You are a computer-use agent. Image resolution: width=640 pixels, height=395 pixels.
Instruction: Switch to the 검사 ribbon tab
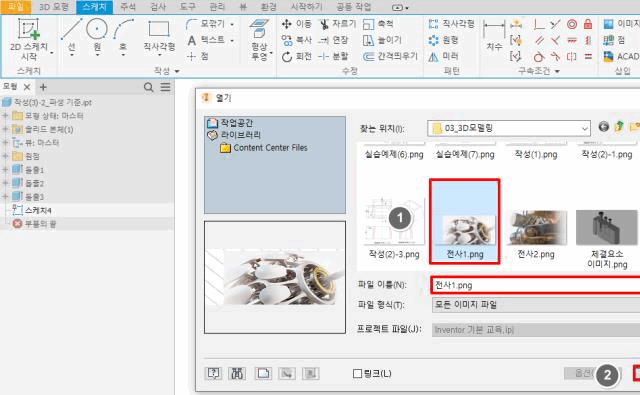pyautogui.click(x=158, y=7)
